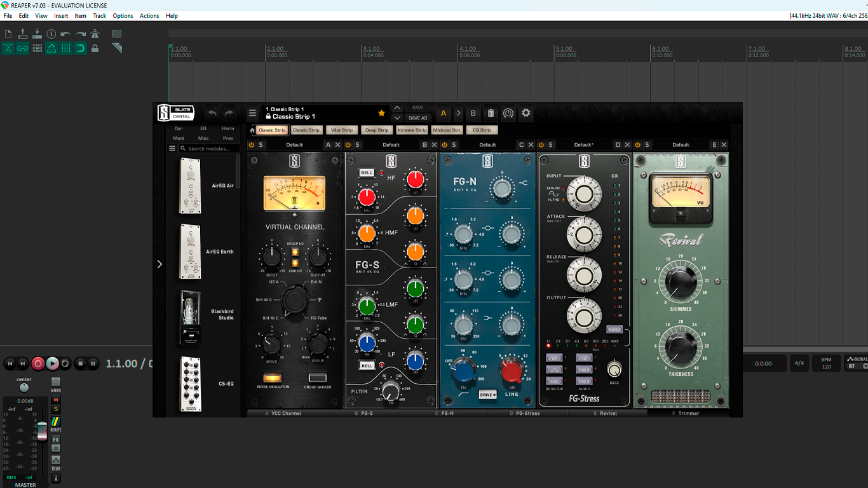
Task: Open the View menu
Action: (x=41, y=16)
